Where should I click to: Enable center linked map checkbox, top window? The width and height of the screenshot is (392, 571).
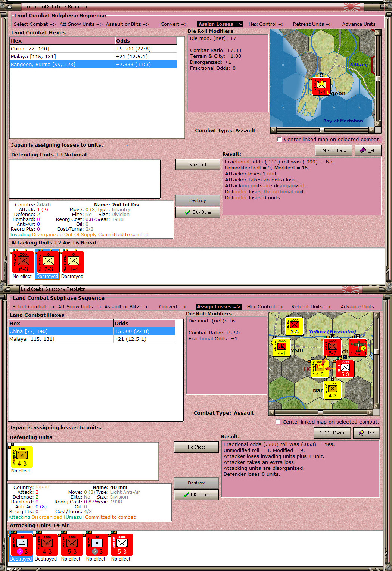tap(279, 139)
